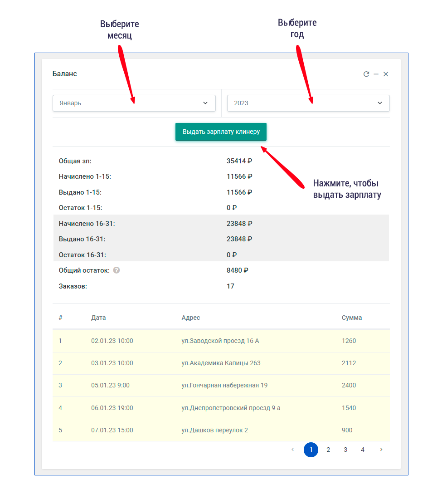Select address ул.Днепропетровский проезд 9 а
The width and height of the screenshot is (442, 504).
pyautogui.click(x=231, y=408)
